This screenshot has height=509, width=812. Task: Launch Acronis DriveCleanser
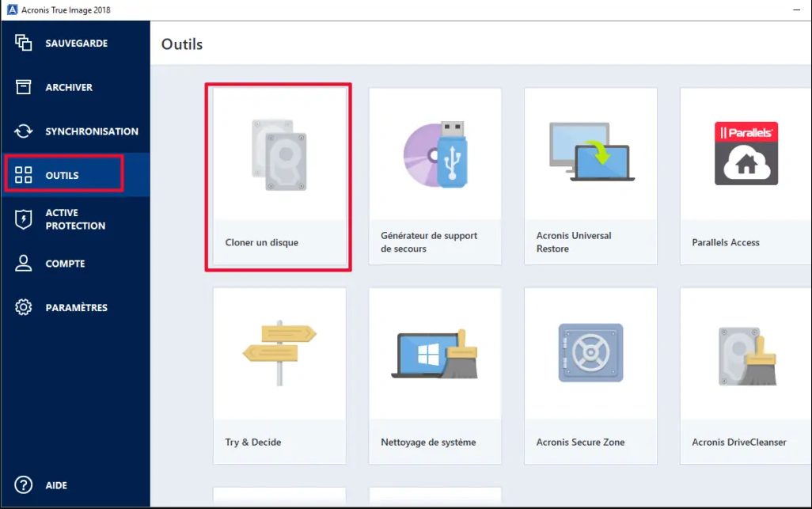(744, 375)
